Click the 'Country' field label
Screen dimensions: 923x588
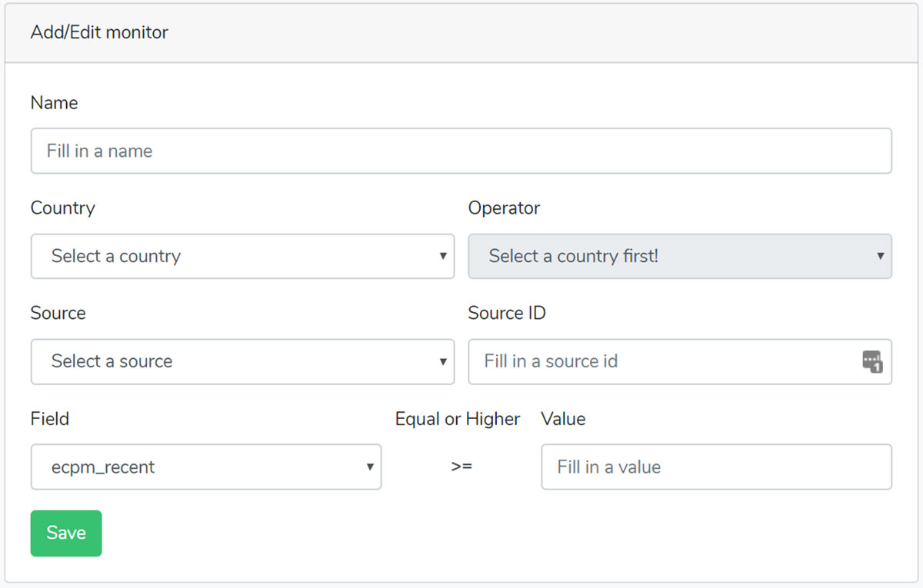pyautogui.click(x=63, y=208)
